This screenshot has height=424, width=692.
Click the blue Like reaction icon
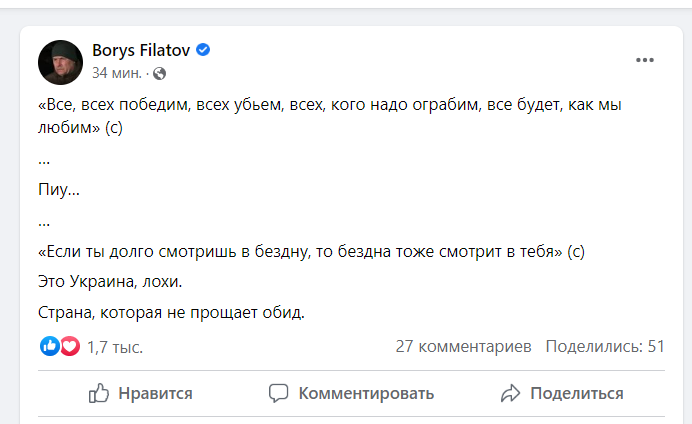pos(48,347)
